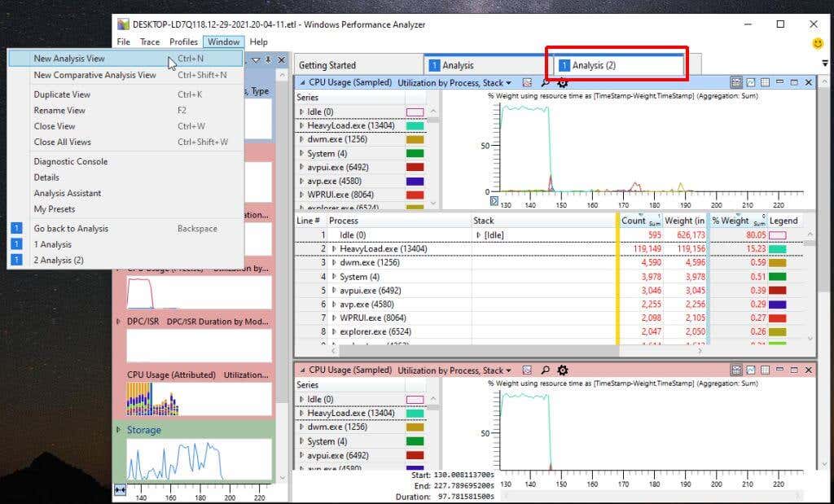Toggle graph-only view in lower CPU panel

tap(750, 370)
